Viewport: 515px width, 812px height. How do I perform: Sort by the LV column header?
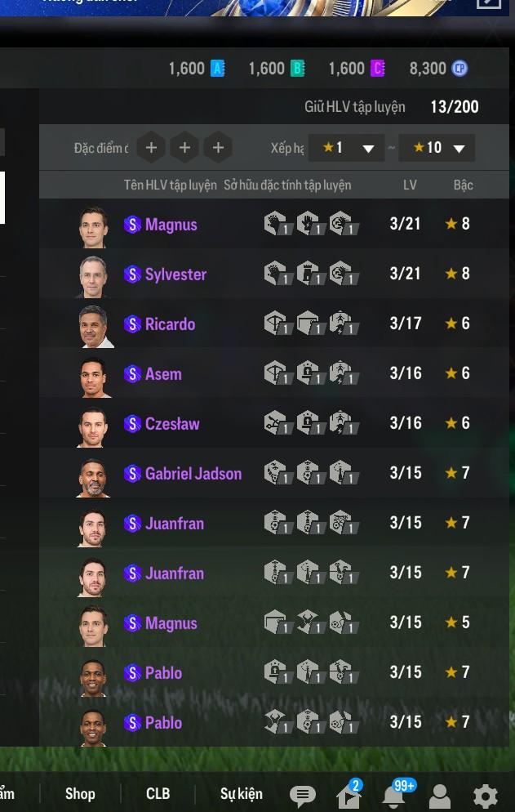tap(410, 185)
